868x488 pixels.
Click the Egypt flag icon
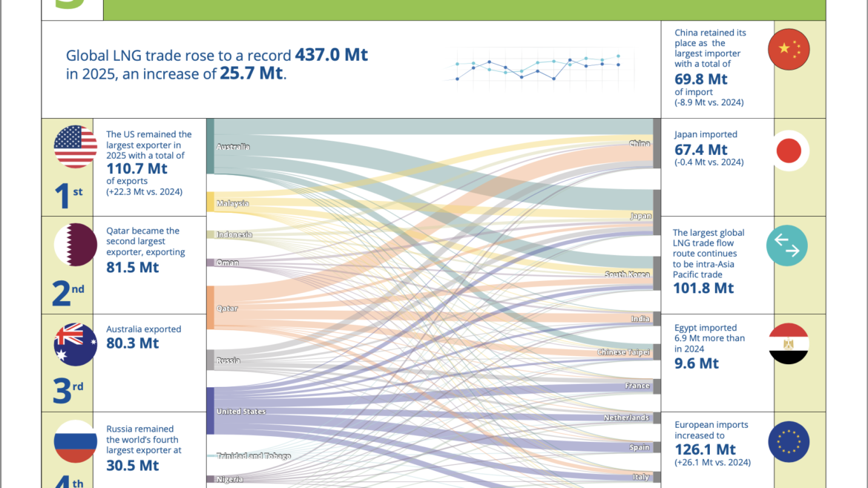789,343
